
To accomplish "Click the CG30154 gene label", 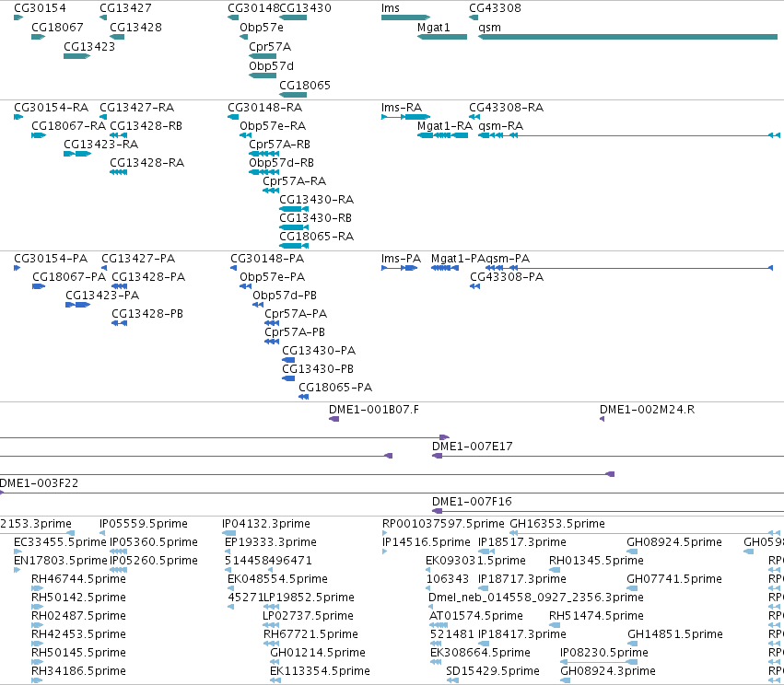I will [x=40, y=8].
